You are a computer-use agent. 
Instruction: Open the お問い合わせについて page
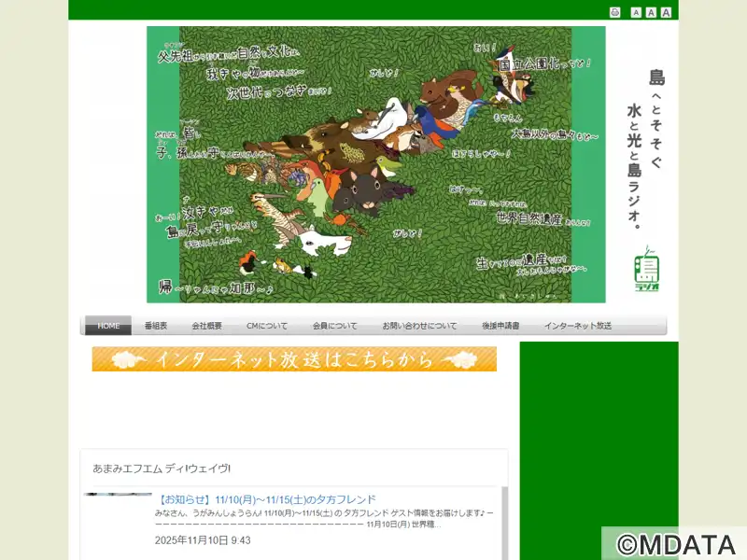[419, 326]
